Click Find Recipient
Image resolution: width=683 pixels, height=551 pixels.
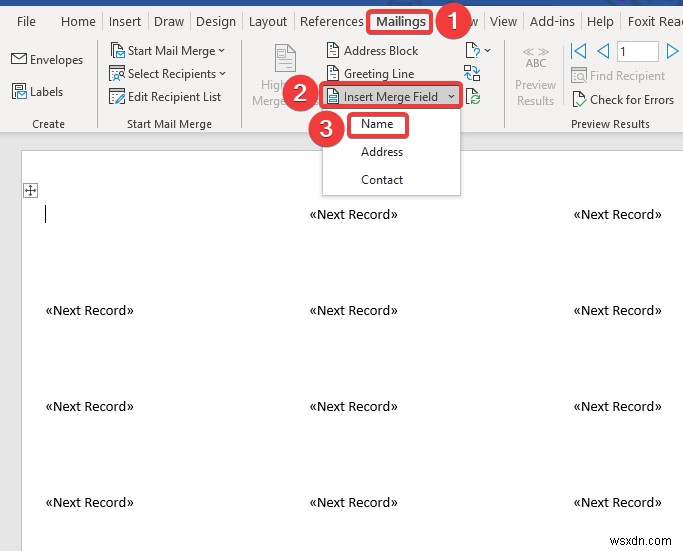click(619, 76)
